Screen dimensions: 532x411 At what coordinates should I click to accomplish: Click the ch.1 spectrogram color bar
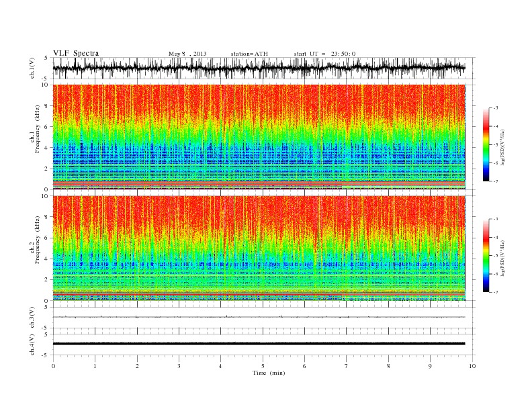pyautogui.click(x=486, y=145)
